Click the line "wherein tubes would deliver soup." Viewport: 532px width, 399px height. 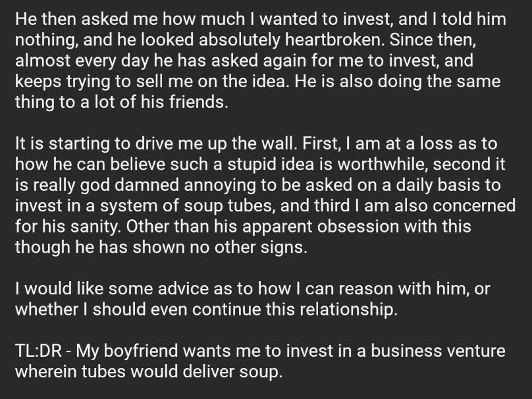149,371
